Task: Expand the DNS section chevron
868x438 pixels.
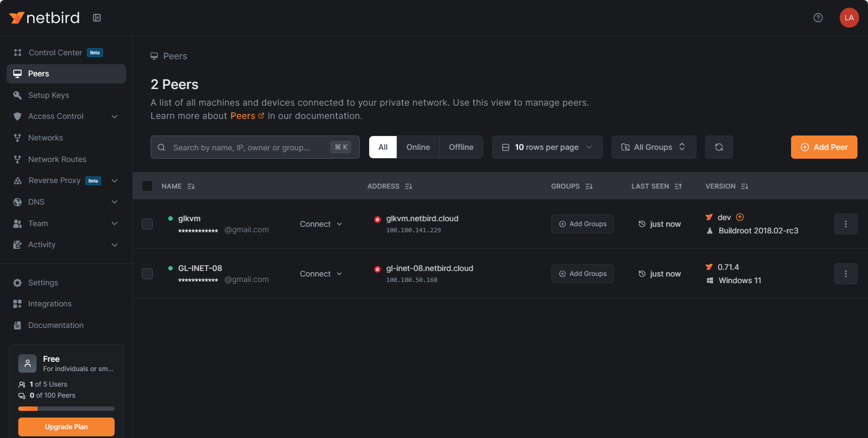Action: point(115,202)
